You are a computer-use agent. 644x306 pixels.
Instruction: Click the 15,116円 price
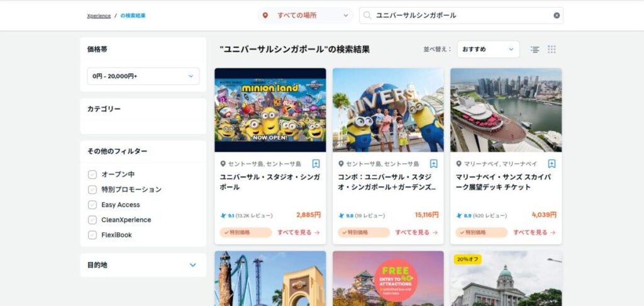click(427, 215)
